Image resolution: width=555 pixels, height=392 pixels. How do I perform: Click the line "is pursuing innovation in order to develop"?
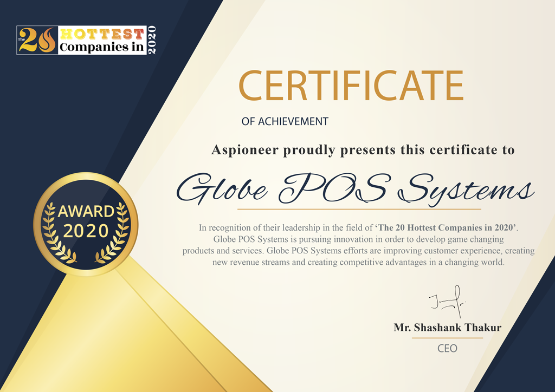(368, 239)
